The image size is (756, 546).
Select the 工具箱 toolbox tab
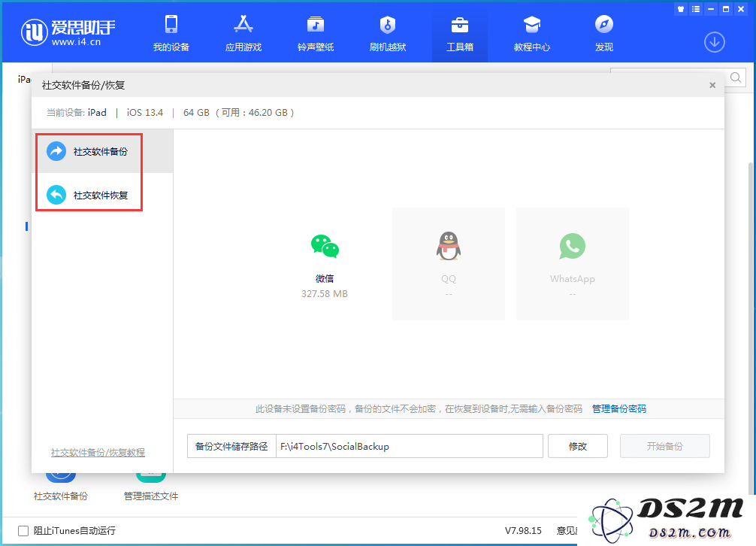click(459, 33)
